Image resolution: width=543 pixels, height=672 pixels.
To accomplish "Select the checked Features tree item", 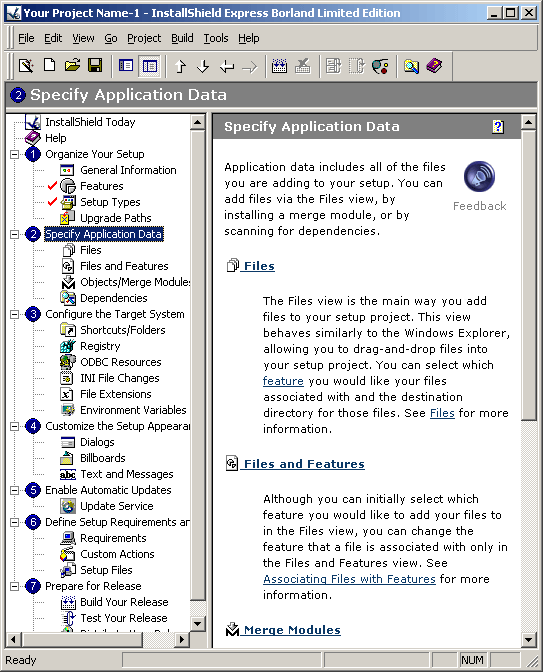I will point(102,186).
